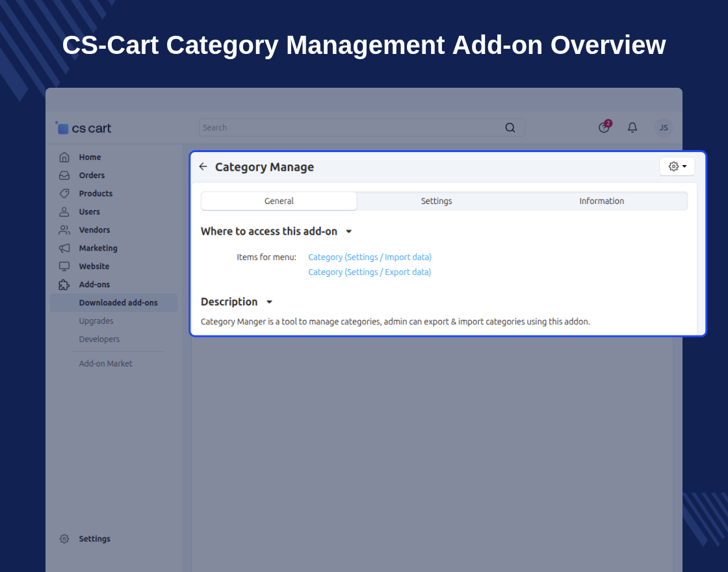Click the CS-Cart logo
The width and height of the screenshot is (728, 572).
click(x=84, y=128)
